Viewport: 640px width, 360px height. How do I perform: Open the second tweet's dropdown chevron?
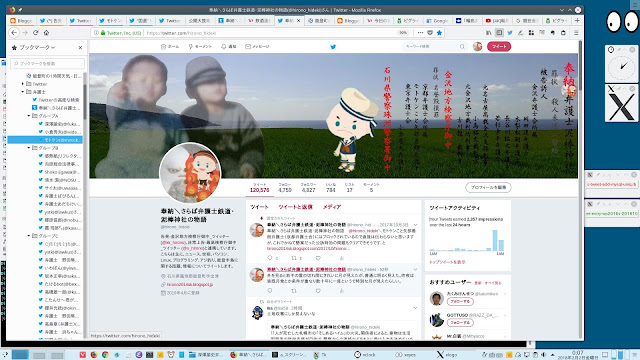point(416,269)
